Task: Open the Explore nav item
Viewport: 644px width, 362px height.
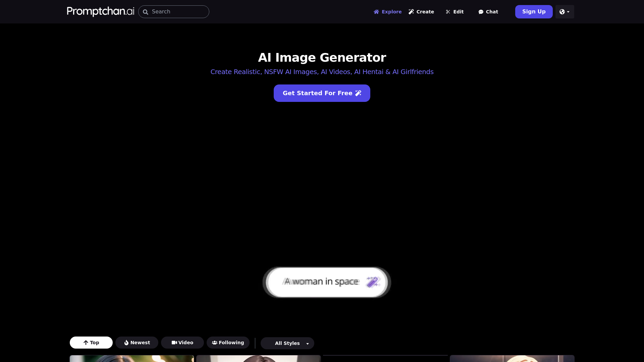Action: click(x=387, y=12)
